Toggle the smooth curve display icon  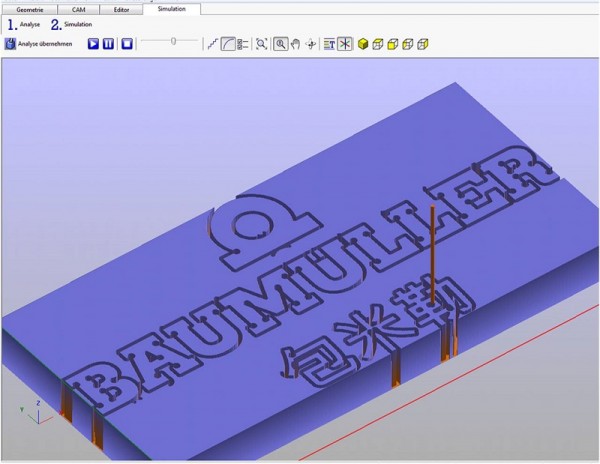click(x=228, y=44)
